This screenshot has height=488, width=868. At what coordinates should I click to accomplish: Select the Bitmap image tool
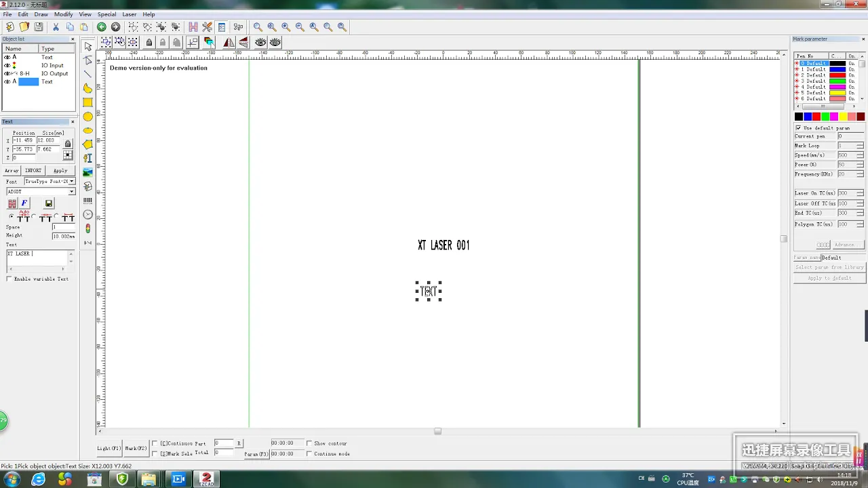pos(88,172)
